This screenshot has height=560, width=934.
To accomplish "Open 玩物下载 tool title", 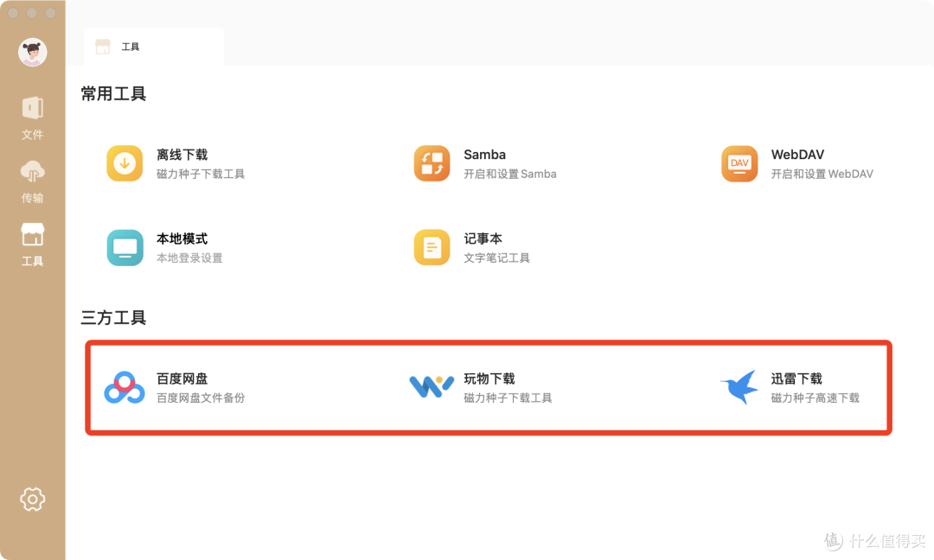I will [x=489, y=379].
